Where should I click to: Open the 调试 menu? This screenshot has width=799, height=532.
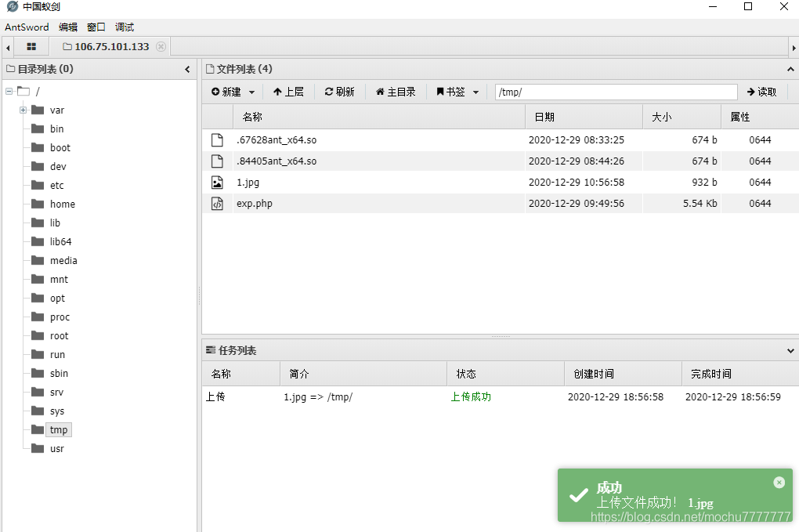coord(125,27)
